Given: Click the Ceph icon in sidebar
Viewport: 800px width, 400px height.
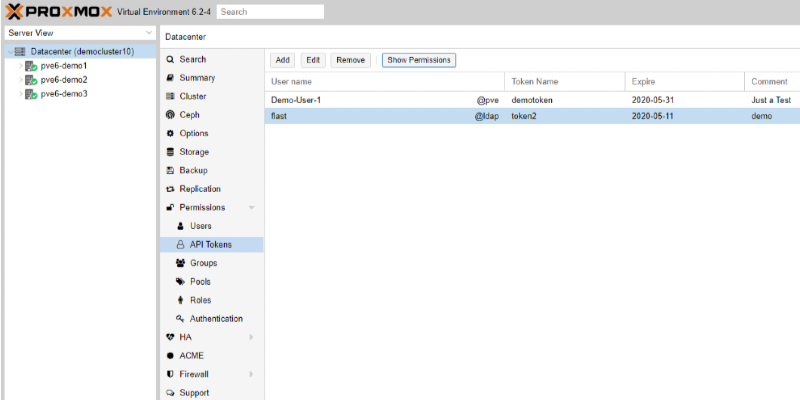Looking at the screenshot, I should pyautogui.click(x=171, y=115).
